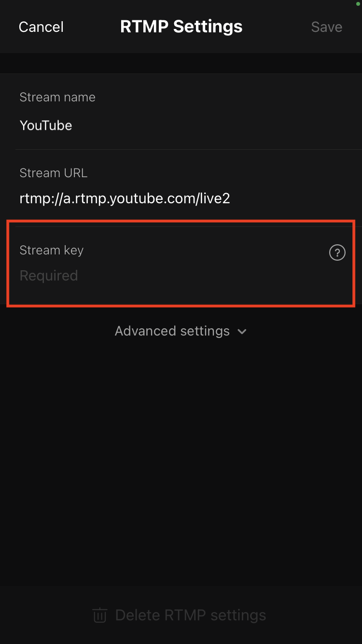The image size is (362, 644).
Task: Open the Advanced settings section label
Action: pos(172,331)
